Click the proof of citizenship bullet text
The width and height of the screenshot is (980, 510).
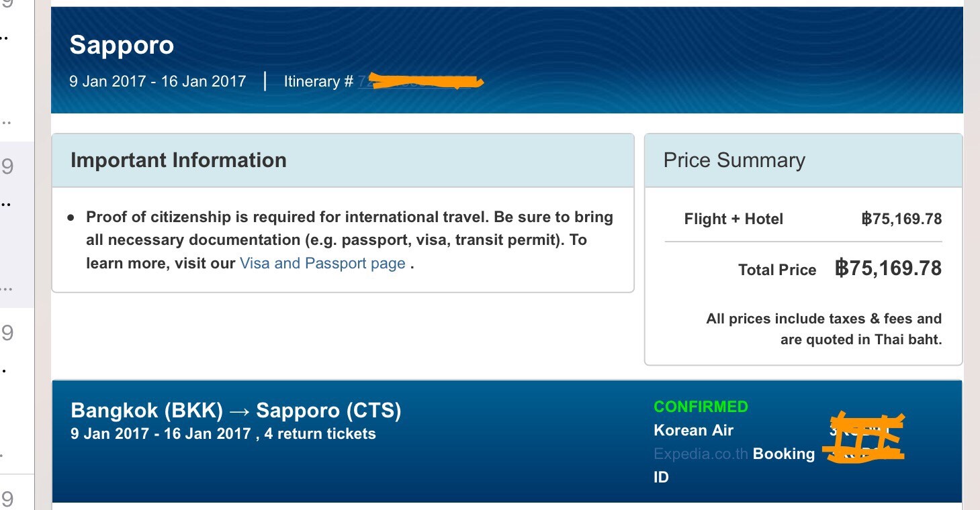click(349, 240)
